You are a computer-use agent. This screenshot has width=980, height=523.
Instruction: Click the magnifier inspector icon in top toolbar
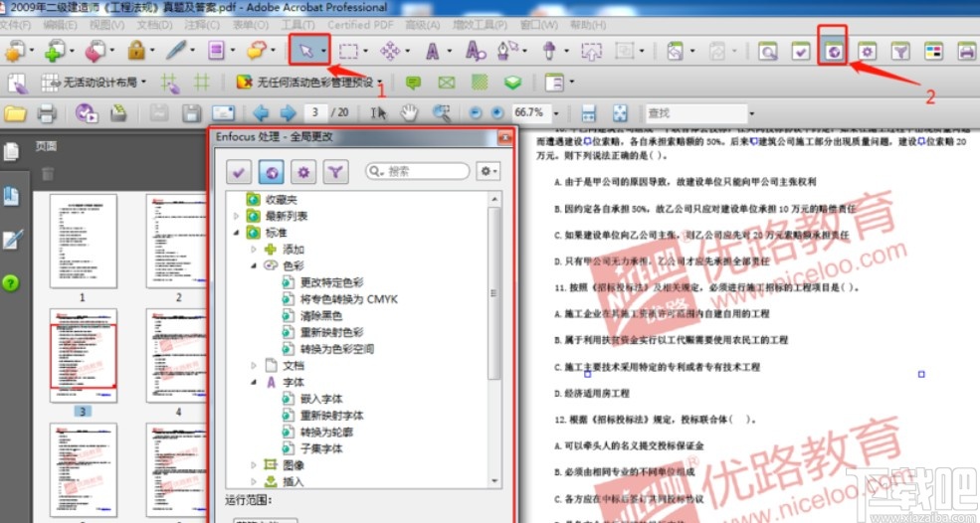click(x=767, y=52)
